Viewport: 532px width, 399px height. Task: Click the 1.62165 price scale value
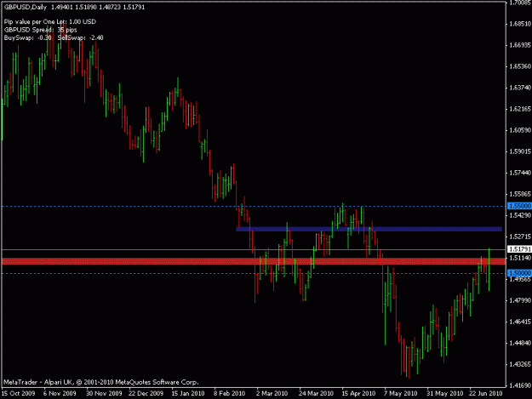click(x=520, y=109)
